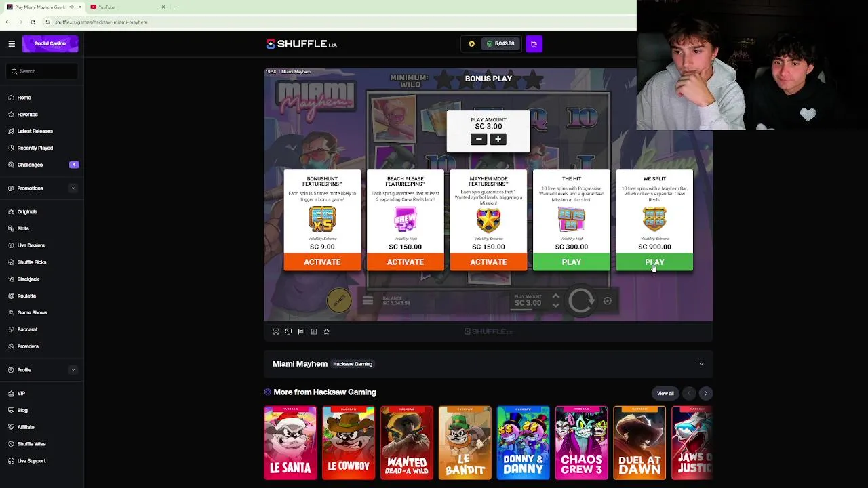
Task: Open the Chaos Crew 3 game thumbnail
Action: 581,443
